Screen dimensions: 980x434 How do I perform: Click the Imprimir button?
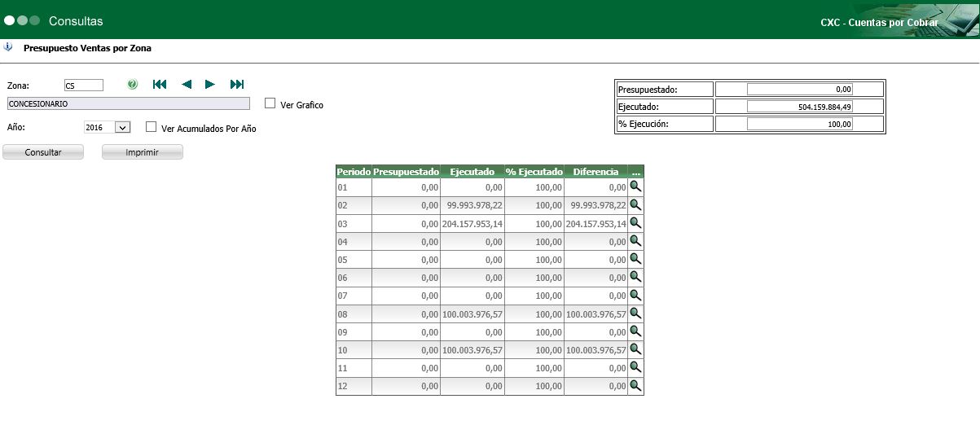click(x=143, y=152)
